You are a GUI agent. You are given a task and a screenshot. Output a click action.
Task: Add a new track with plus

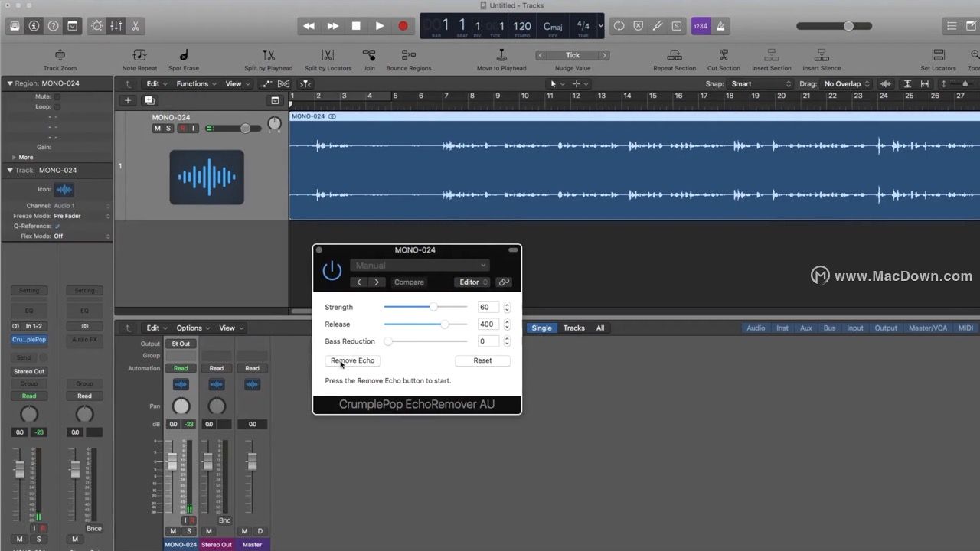click(x=128, y=100)
